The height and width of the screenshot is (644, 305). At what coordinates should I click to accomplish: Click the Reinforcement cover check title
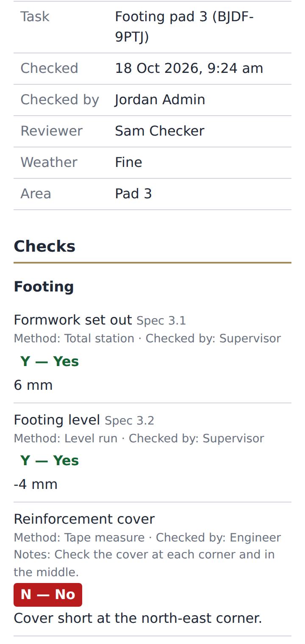pyautogui.click(x=84, y=519)
